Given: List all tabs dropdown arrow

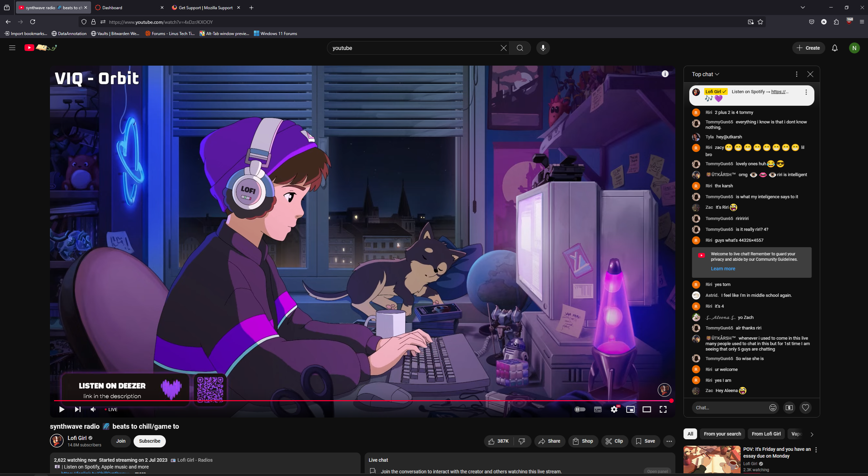Looking at the screenshot, I should coord(803,7).
